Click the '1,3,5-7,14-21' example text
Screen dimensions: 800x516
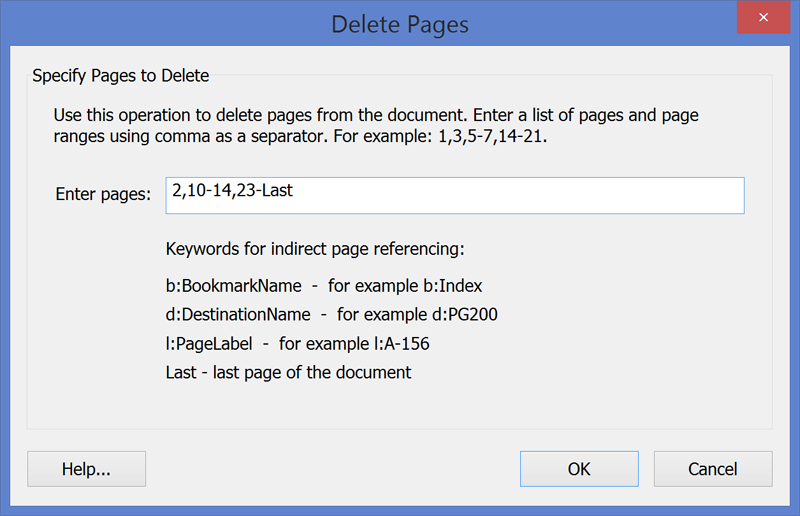point(492,136)
